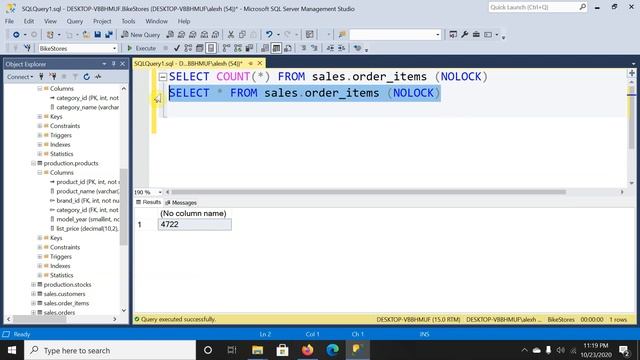This screenshot has width=640, height=360.
Task: Expand the production.stocks table node
Action: click(x=33, y=284)
